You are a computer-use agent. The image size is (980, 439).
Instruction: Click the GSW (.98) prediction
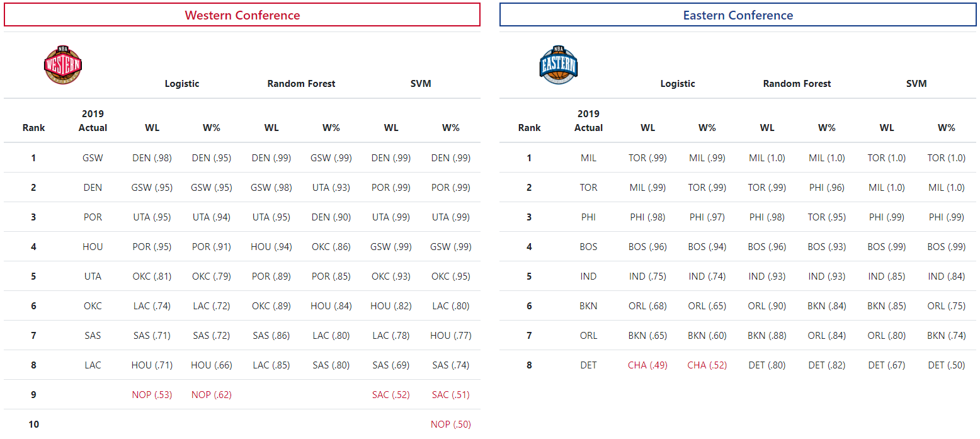pyautogui.click(x=271, y=188)
